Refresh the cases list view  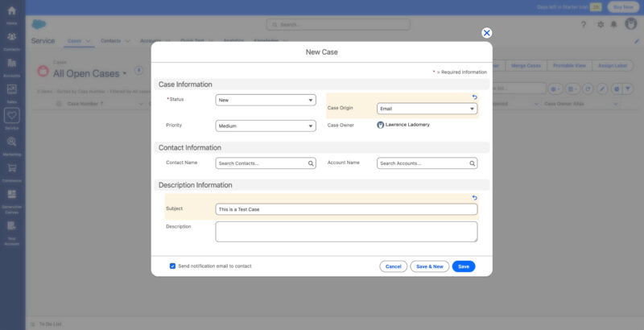(x=588, y=89)
